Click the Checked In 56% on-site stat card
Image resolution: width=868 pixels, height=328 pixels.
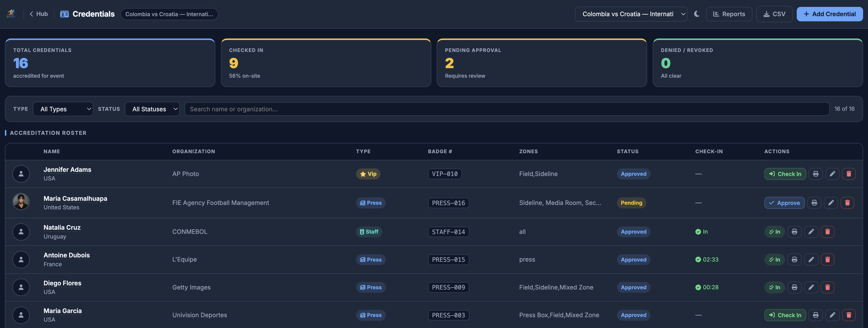pyautogui.click(x=326, y=63)
